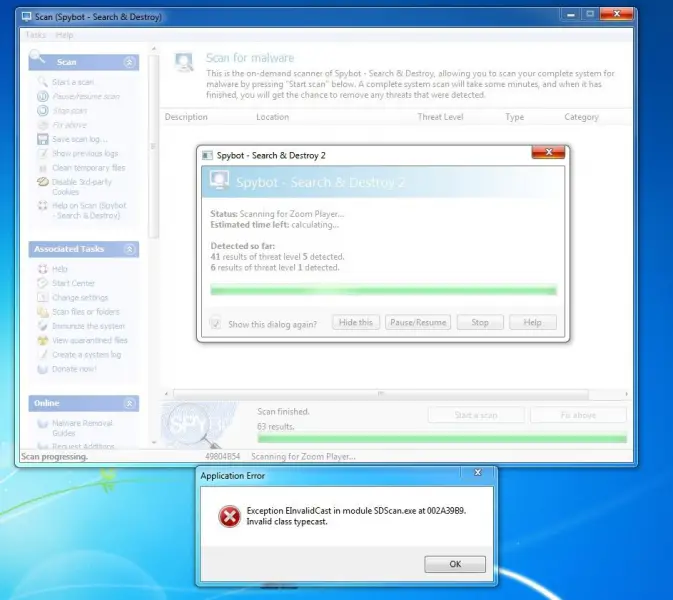Click the 63 results text
673x600 pixels.
click(276, 427)
